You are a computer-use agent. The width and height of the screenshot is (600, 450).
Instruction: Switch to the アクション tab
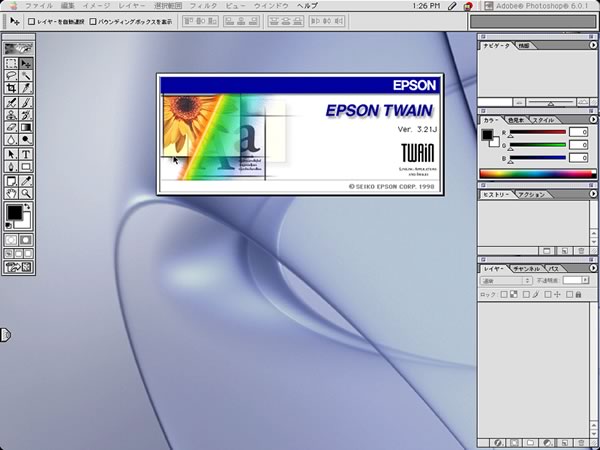532,194
